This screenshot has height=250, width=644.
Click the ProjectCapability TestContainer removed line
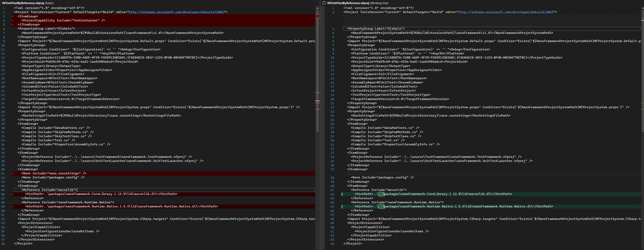tap(63, 20)
